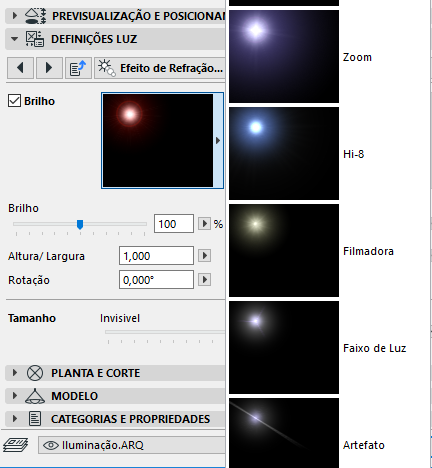
Task: Click the Categorias e Propriedades document icon
Action: point(35,419)
